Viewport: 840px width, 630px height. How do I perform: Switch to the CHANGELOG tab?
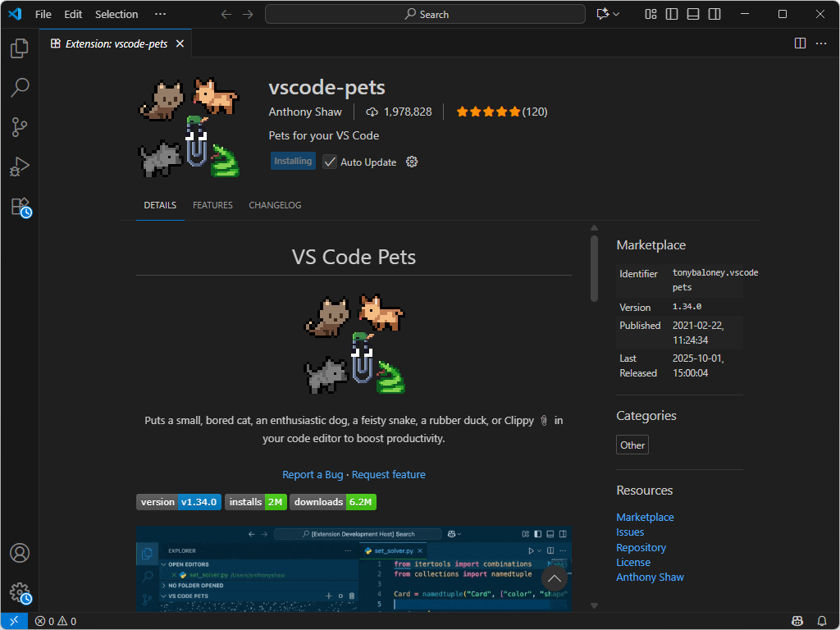point(275,205)
